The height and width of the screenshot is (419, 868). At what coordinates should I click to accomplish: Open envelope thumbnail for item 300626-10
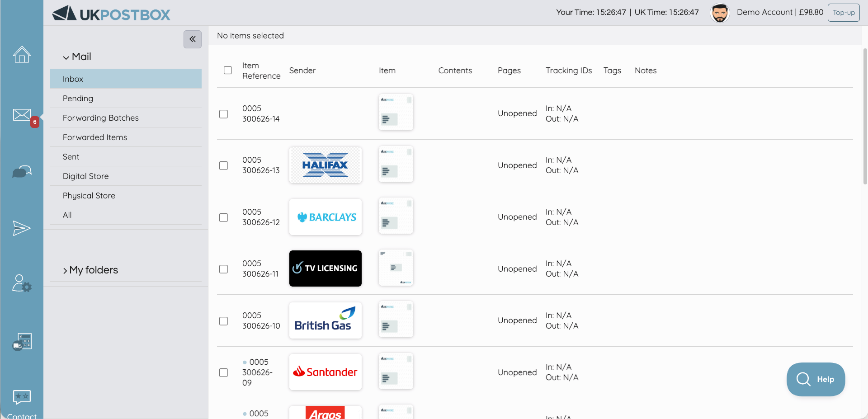pos(396,319)
